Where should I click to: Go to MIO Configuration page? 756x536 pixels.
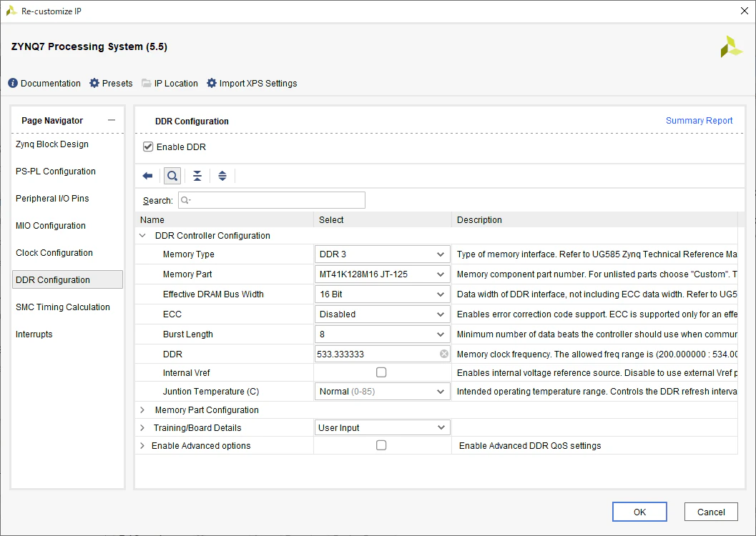51,225
